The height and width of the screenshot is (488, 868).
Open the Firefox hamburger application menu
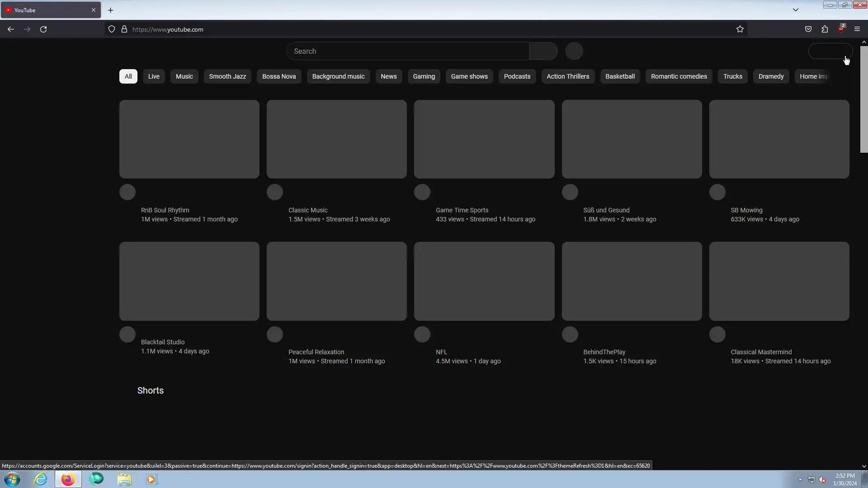point(857,29)
